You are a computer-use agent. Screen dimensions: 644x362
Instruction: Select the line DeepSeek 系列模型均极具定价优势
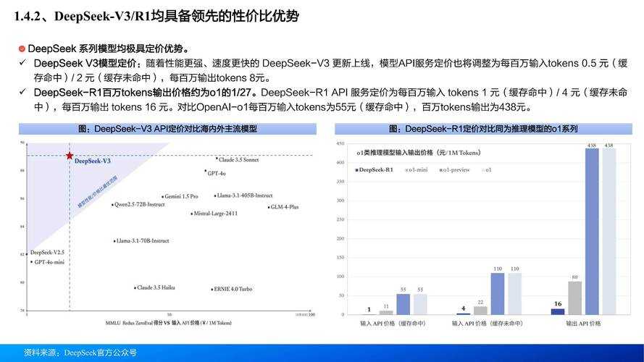[x=109, y=49]
